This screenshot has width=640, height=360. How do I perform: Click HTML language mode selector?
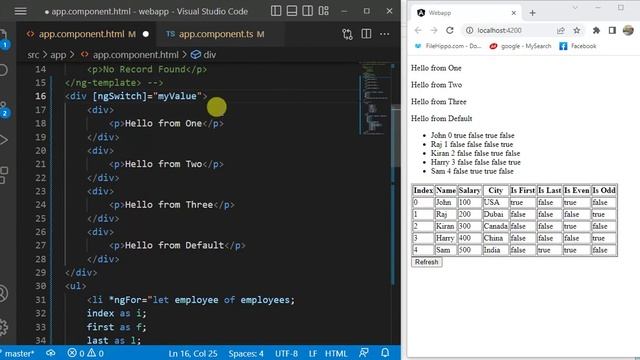coord(336,353)
